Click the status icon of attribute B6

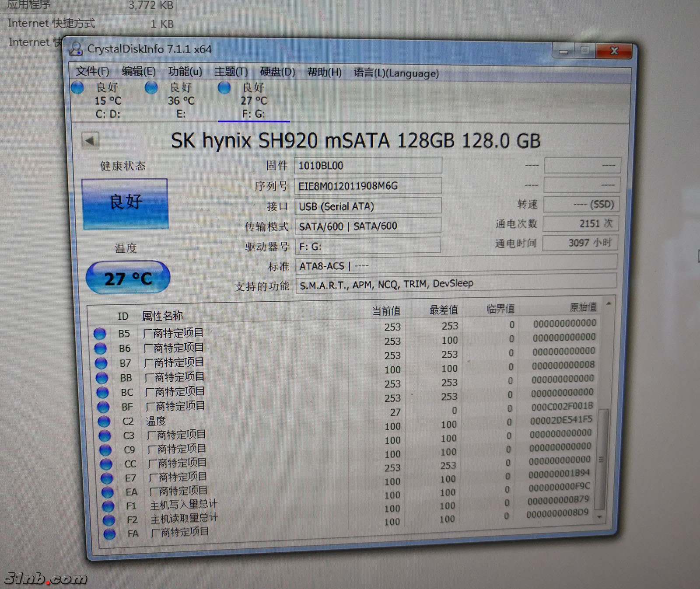101,349
